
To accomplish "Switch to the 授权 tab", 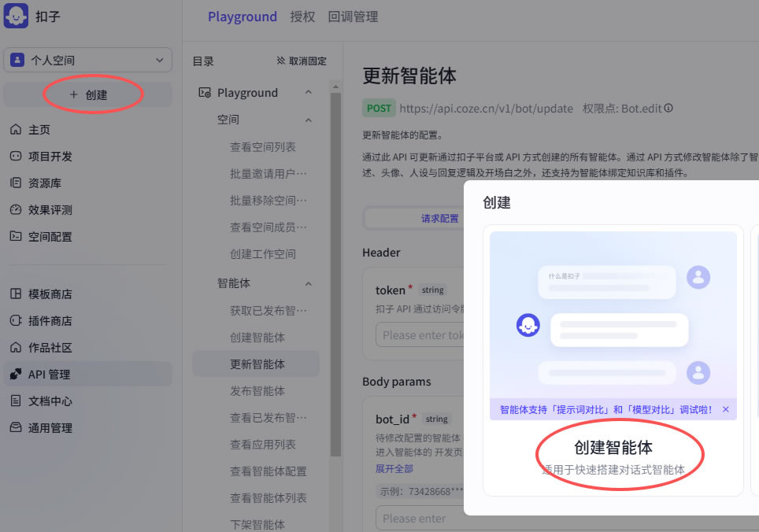I will (x=302, y=17).
